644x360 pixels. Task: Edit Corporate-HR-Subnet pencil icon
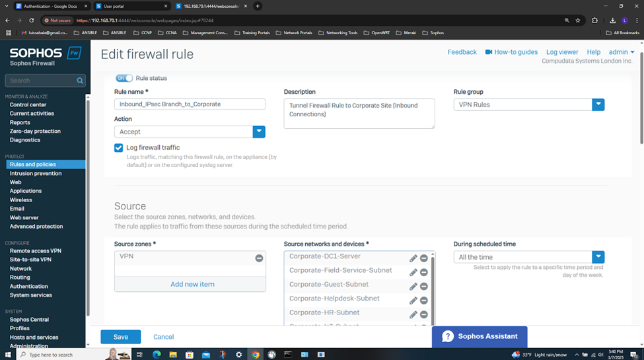click(413, 315)
